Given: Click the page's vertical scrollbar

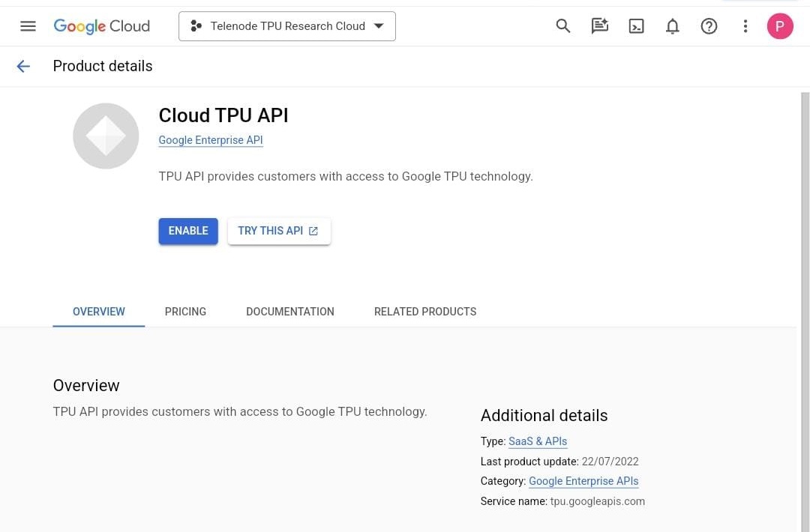Looking at the screenshot, I should pyautogui.click(x=805, y=312).
